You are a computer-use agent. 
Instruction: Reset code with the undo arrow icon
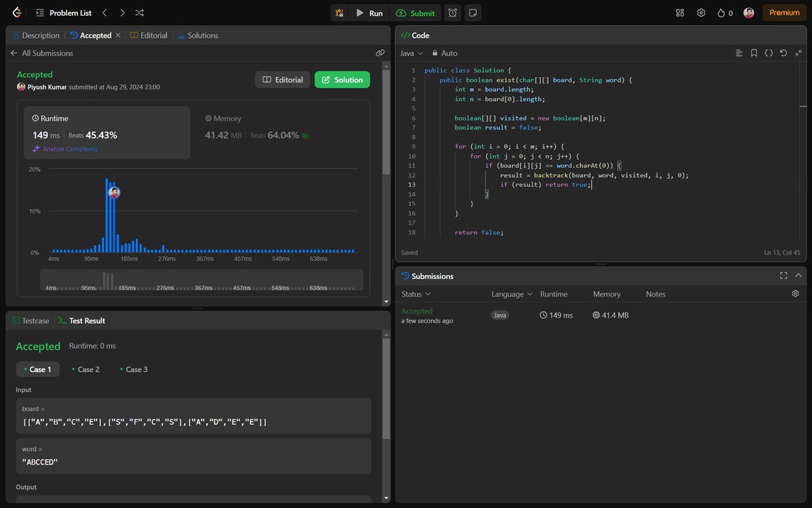pos(784,53)
